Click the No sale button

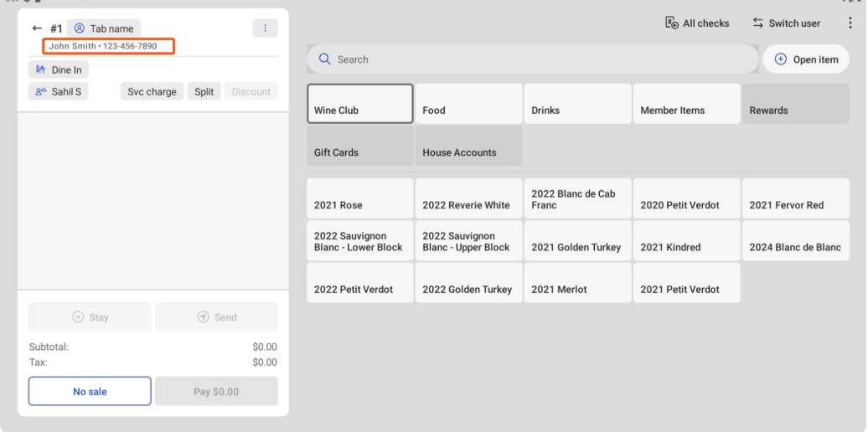[x=90, y=392]
